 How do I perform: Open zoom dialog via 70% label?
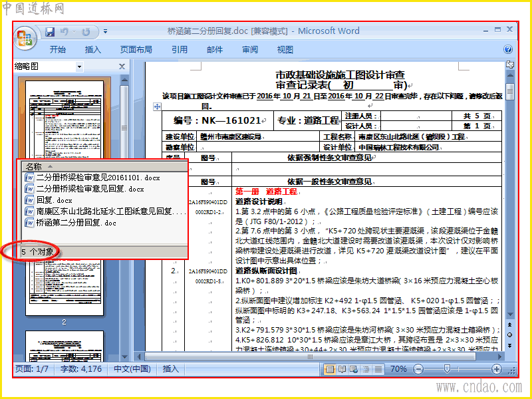[398, 369]
